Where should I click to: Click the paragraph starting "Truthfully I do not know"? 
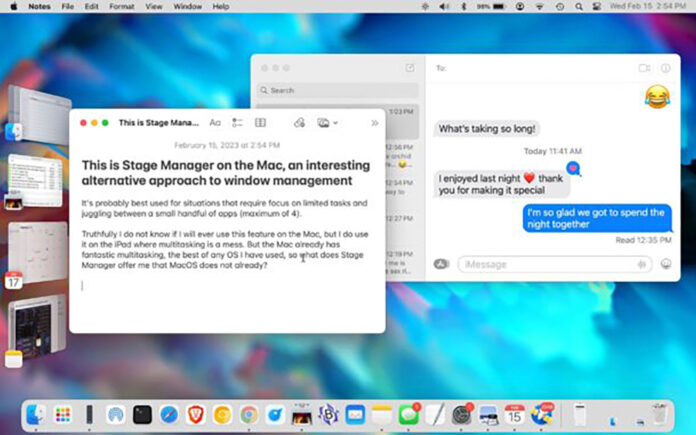pyautogui.click(x=225, y=249)
